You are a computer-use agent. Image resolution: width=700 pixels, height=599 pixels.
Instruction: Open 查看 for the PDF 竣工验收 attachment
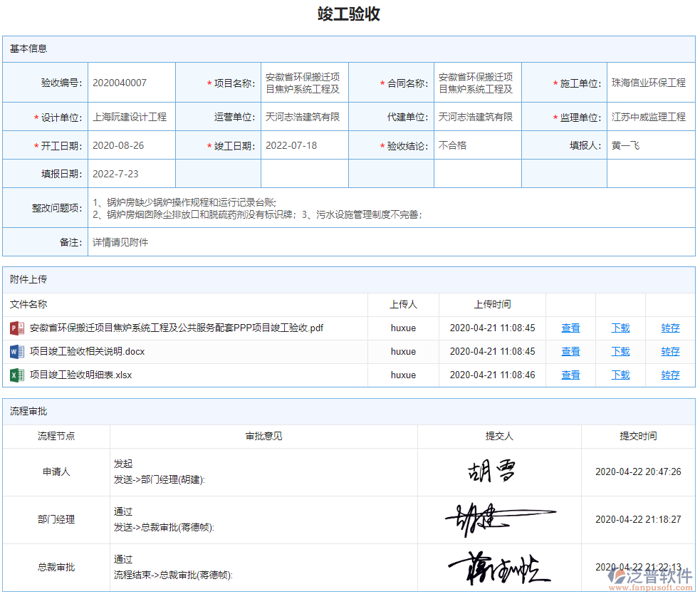coord(570,328)
